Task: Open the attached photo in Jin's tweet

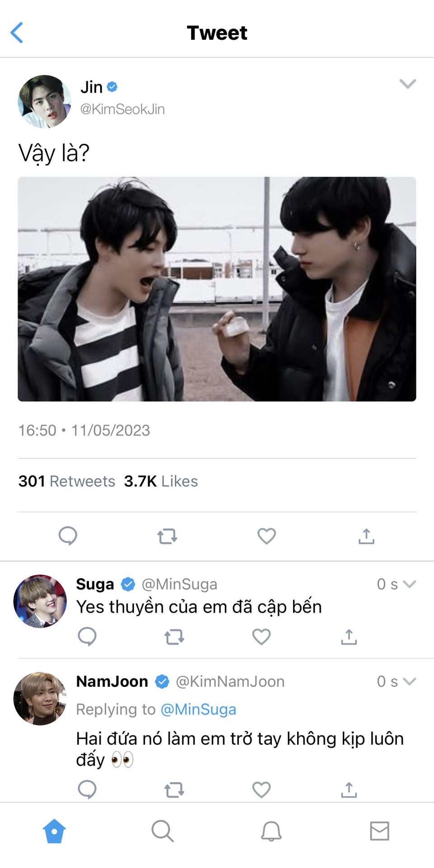Action: [217, 289]
